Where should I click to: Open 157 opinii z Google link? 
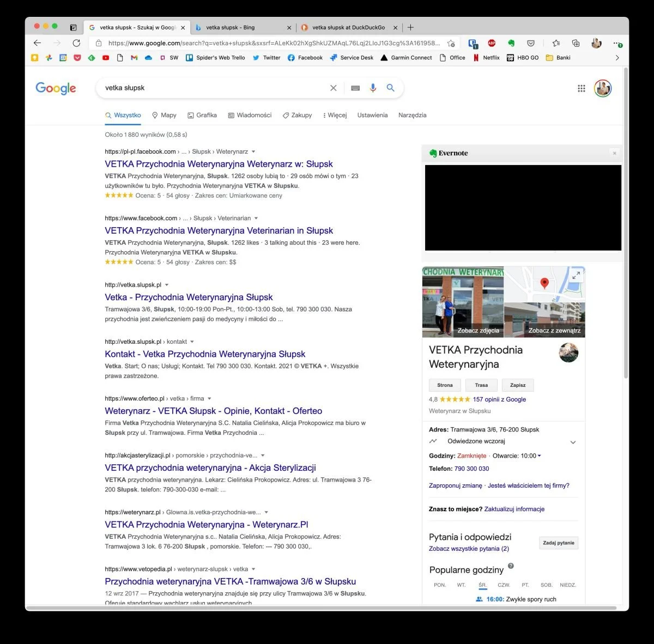pyautogui.click(x=499, y=399)
